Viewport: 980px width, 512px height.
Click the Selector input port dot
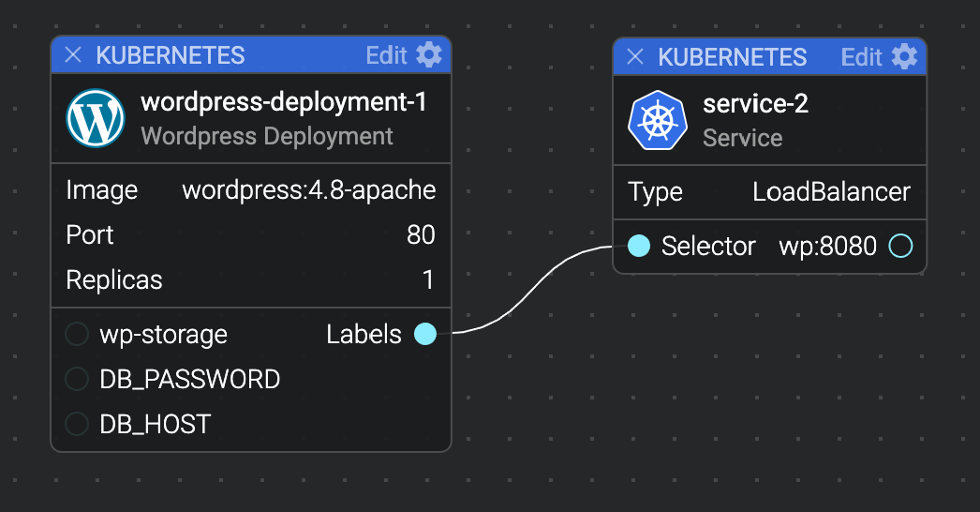point(639,246)
